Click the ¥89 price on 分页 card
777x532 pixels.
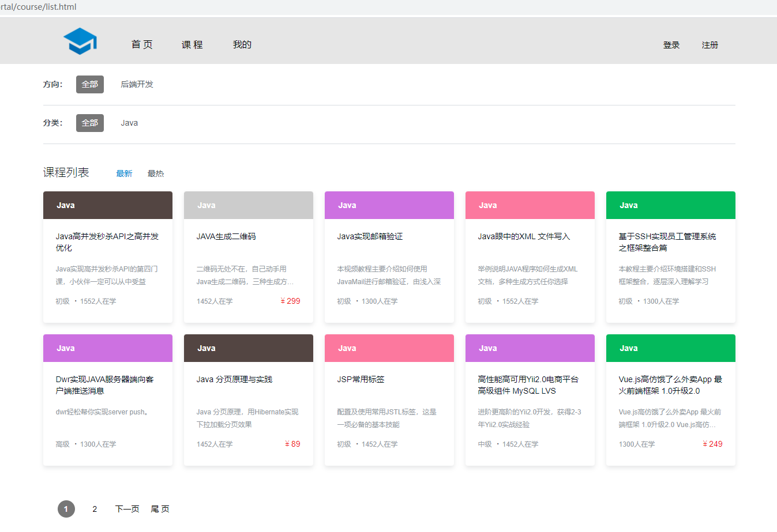click(292, 444)
